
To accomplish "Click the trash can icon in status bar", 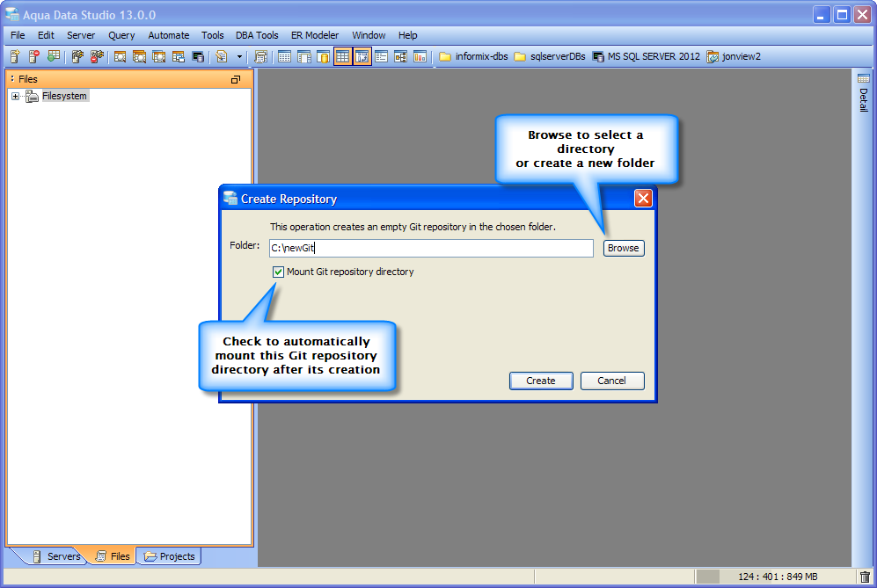I will coord(865,577).
